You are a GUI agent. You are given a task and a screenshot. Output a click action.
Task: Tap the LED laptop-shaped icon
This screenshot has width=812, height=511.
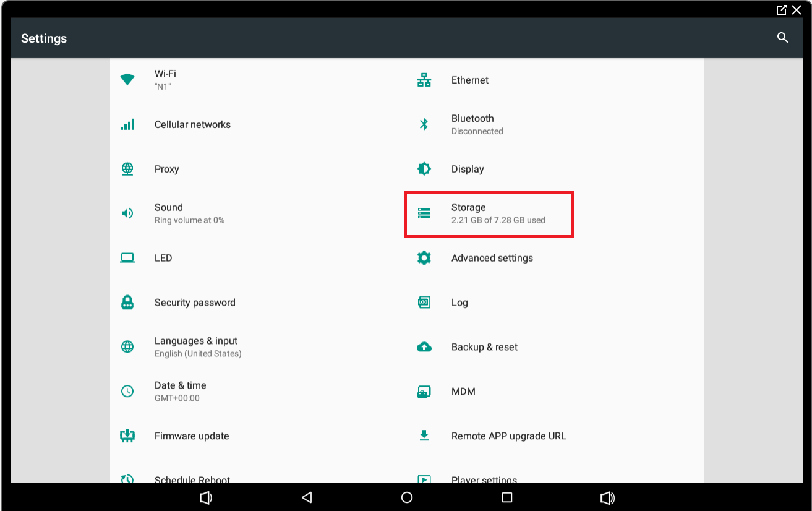[127, 258]
